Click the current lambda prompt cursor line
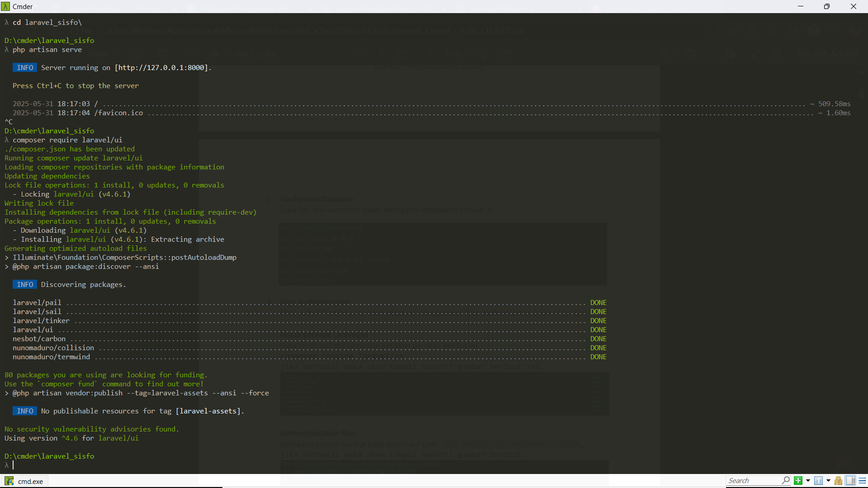This screenshot has height=488, width=868. [14, 465]
